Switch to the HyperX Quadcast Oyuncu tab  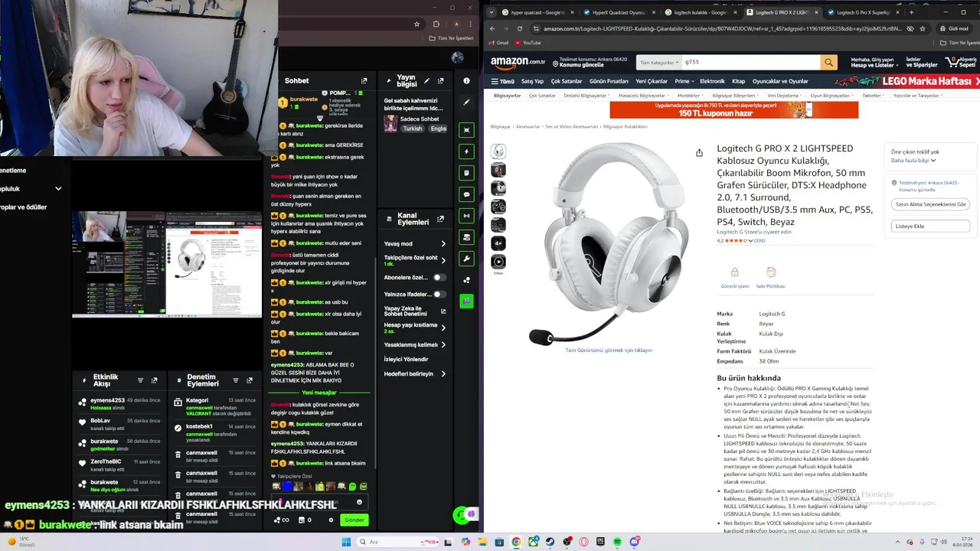click(618, 12)
